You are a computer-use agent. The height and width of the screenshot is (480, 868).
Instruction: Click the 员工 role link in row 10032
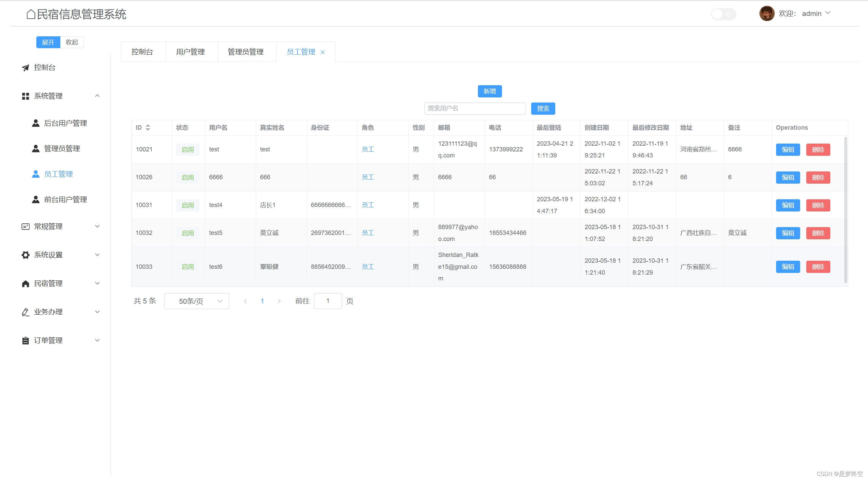[368, 233]
